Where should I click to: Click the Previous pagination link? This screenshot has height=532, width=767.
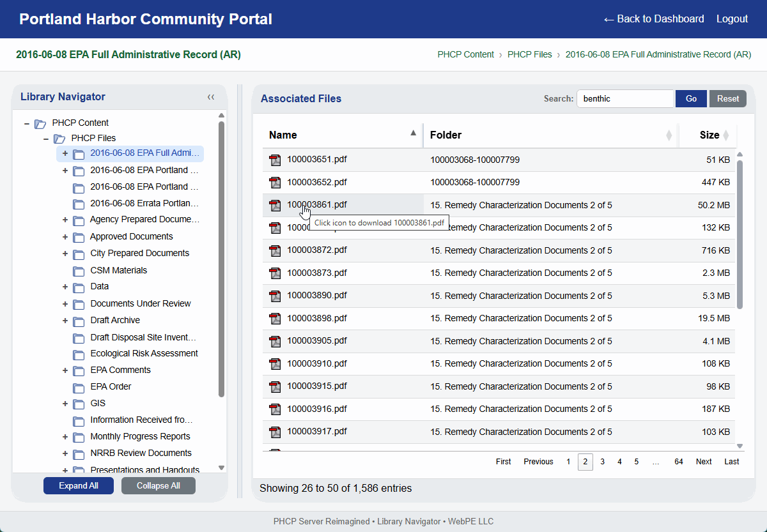coord(538,462)
